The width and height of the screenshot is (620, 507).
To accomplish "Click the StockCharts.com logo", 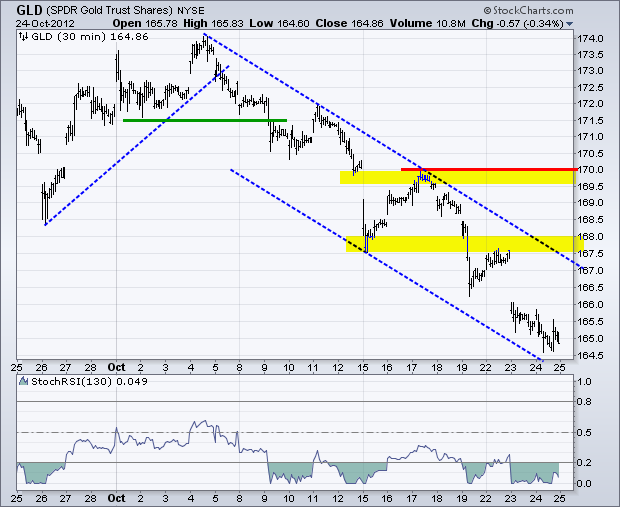I will pyautogui.click(x=528, y=10).
